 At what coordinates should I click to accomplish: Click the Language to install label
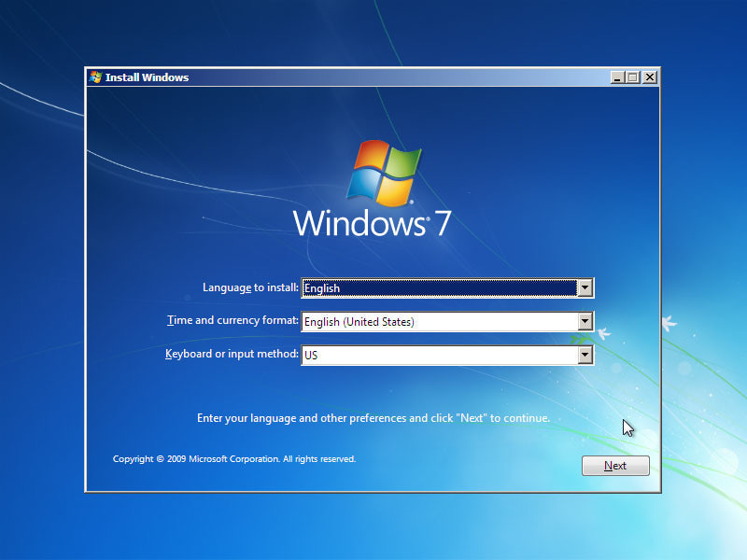click(x=248, y=287)
